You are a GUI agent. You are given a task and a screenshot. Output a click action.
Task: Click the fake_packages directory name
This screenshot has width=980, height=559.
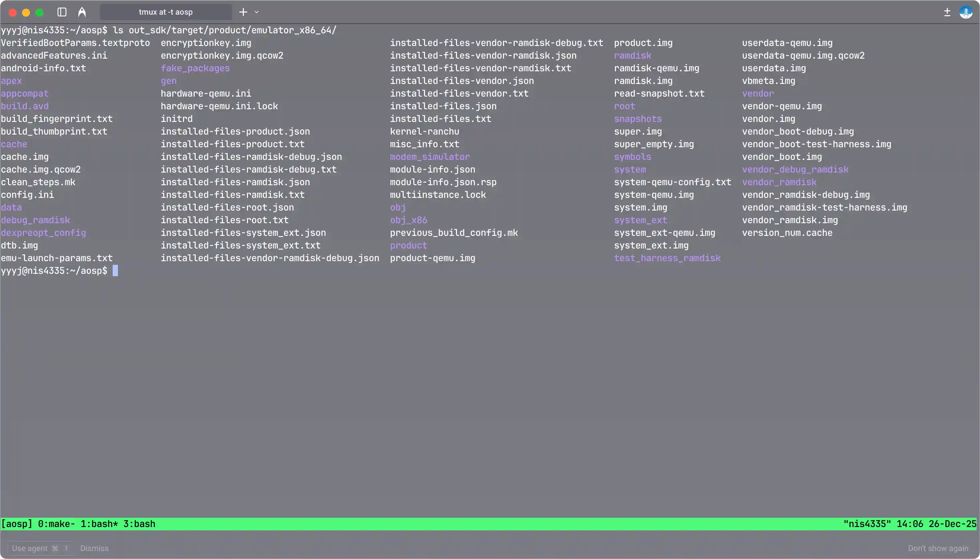(x=195, y=68)
